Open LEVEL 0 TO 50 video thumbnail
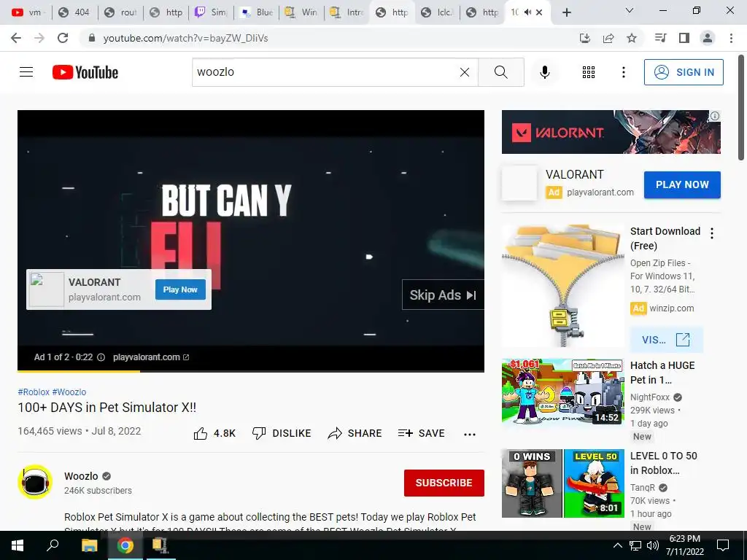Image resolution: width=747 pixels, height=560 pixels. [x=562, y=483]
